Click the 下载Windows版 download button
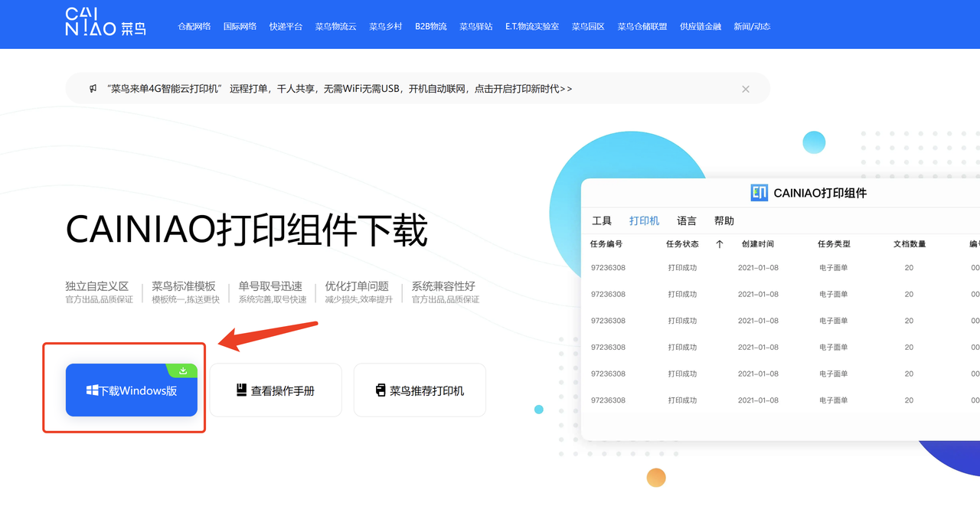This screenshot has height=506, width=980. (131, 390)
